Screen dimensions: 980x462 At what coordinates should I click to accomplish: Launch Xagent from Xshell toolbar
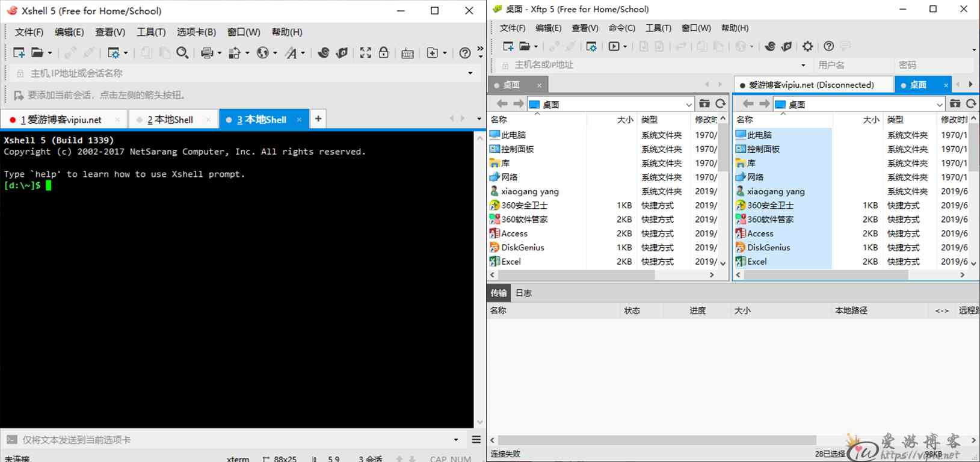(x=323, y=53)
